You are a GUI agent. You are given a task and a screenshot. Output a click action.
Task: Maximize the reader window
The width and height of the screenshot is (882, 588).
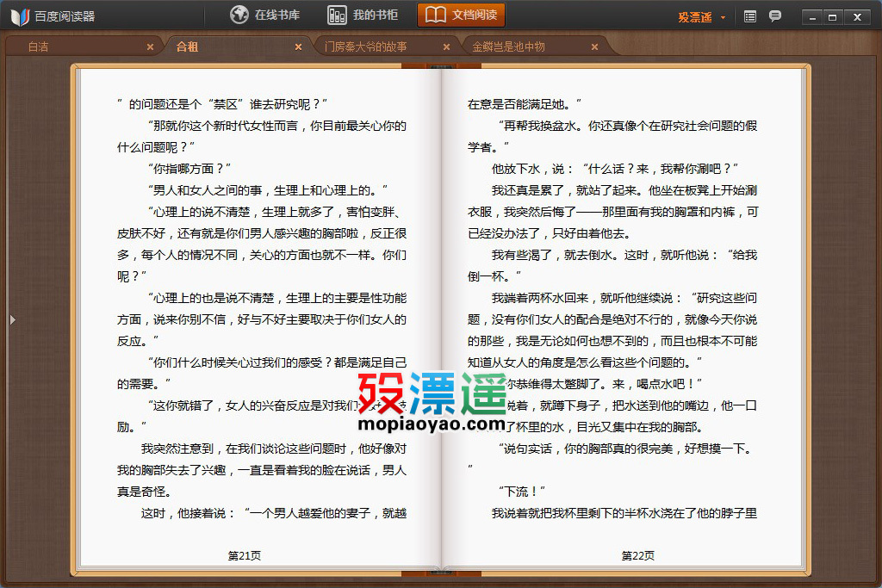(833, 17)
